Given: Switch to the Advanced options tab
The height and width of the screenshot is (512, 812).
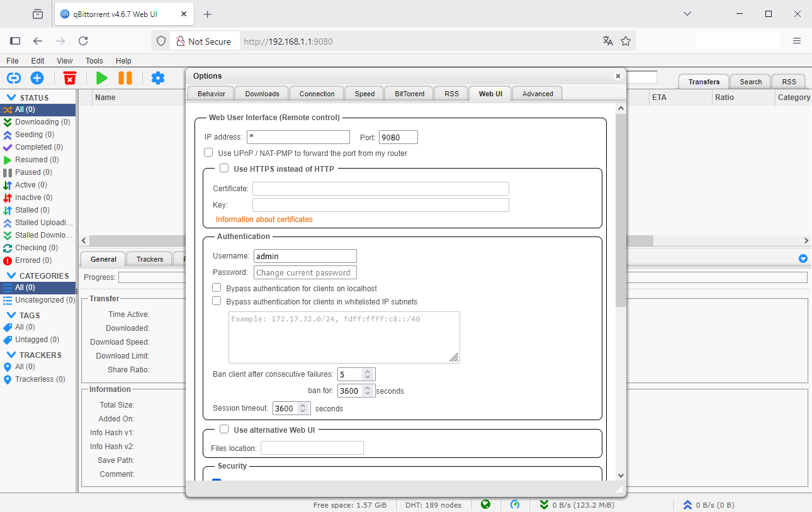Looking at the screenshot, I should pyautogui.click(x=537, y=94).
